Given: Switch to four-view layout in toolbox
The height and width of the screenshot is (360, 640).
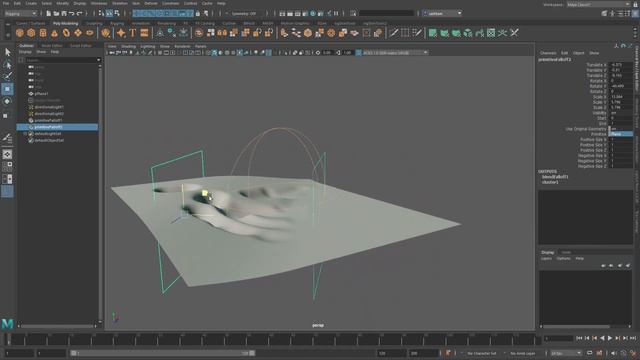Looking at the screenshot, I should click(7, 167).
